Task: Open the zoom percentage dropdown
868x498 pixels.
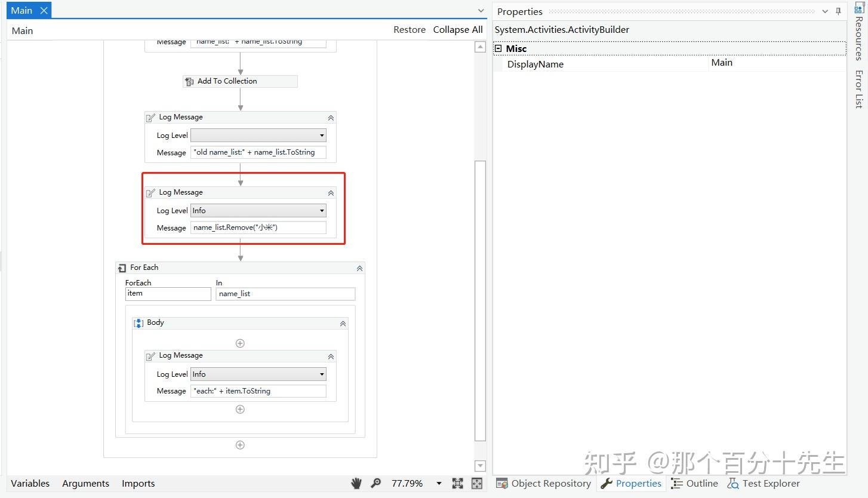Action: click(439, 483)
